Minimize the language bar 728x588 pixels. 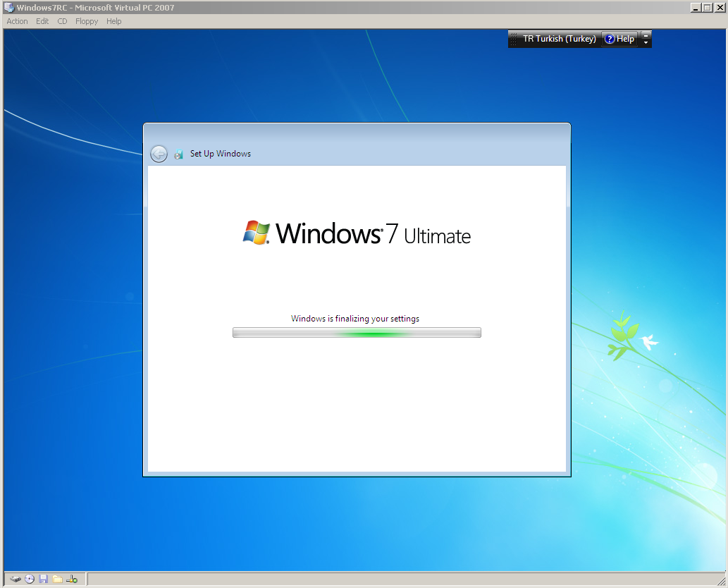click(x=646, y=35)
